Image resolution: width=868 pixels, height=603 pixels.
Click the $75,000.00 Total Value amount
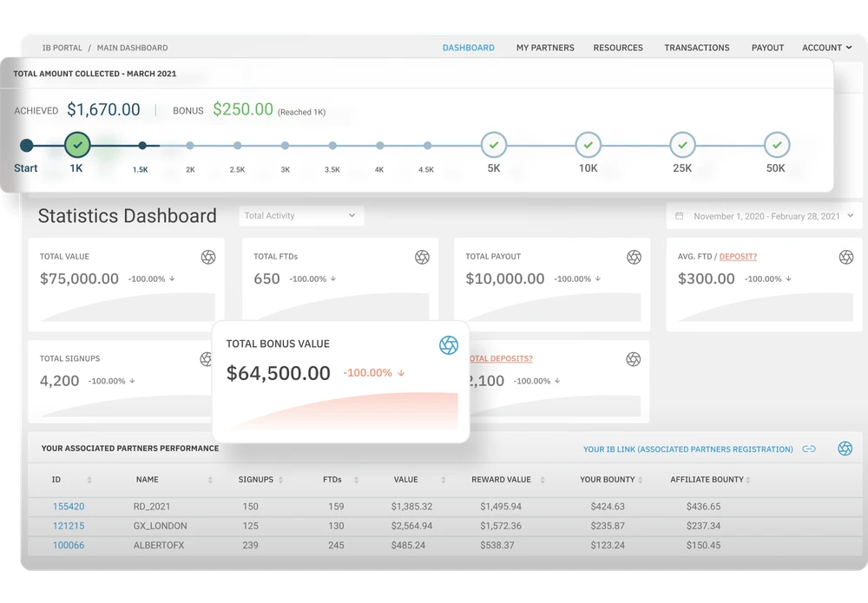click(x=79, y=279)
